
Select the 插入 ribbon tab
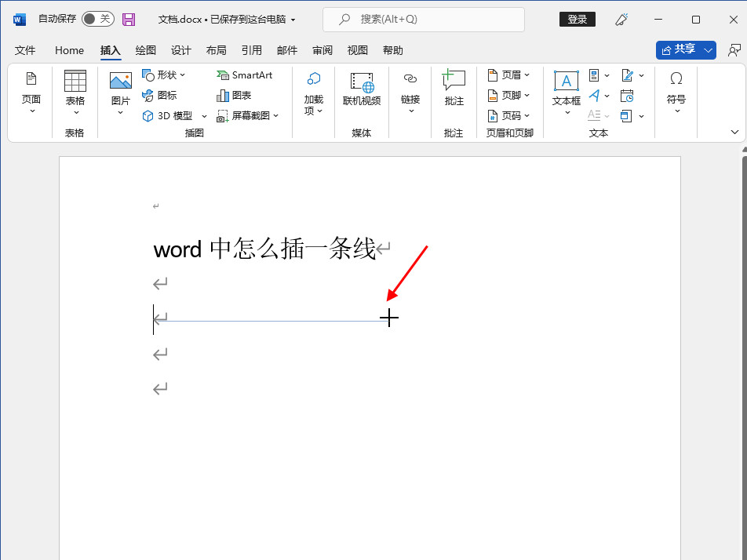(x=110, y=50)
